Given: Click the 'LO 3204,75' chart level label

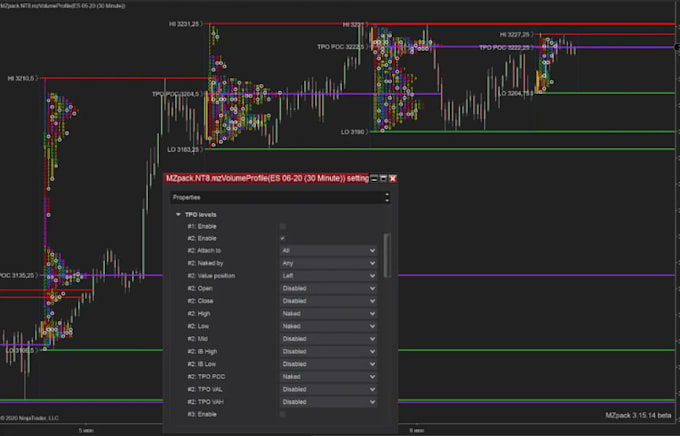Looking at the screenshot, I should pyautogui.click(x=516, y=94).
